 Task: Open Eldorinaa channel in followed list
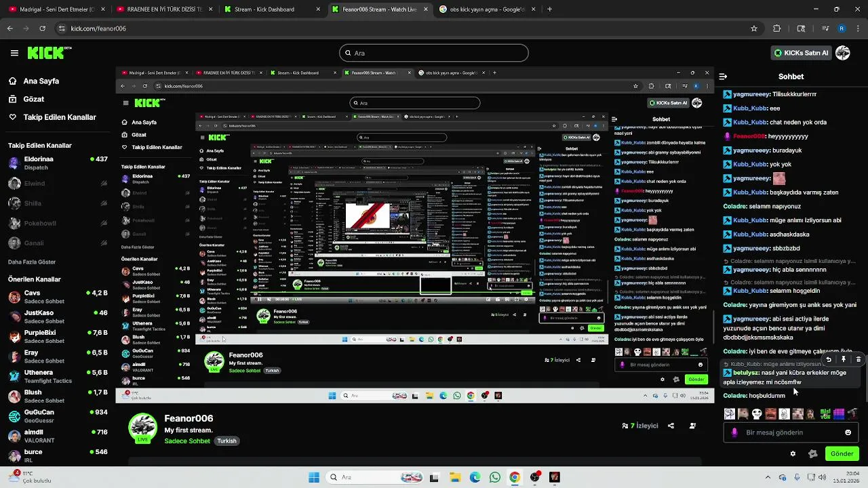(x=58, y=163)
